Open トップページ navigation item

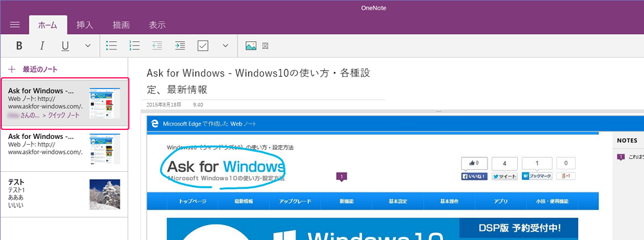pos(192,202)
